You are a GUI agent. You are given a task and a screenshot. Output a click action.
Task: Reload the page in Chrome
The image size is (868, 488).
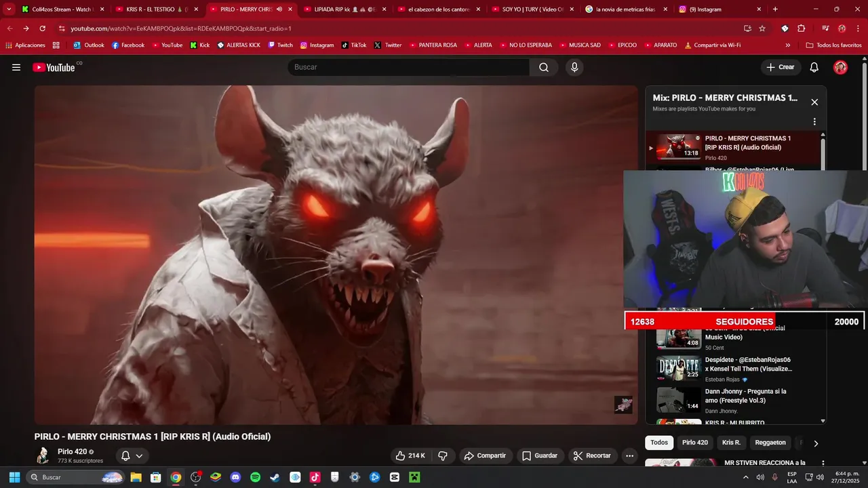click(x=42, y=28)
